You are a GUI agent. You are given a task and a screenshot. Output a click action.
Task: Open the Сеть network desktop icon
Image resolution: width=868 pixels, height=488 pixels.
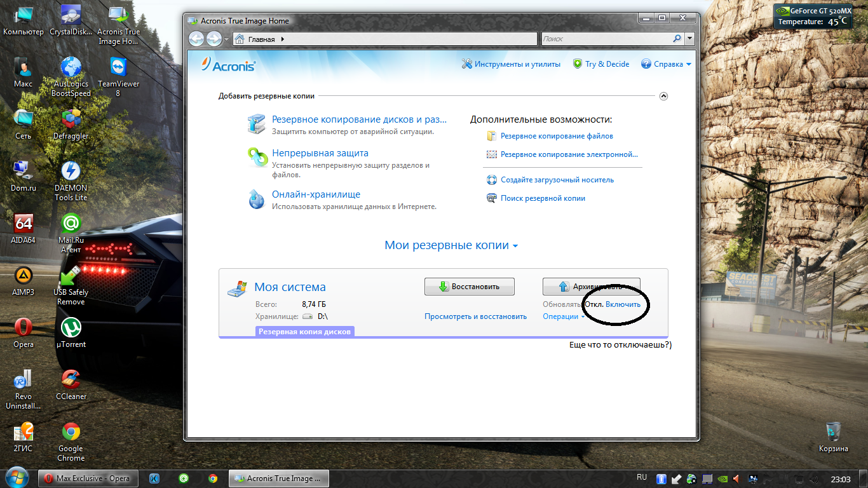[x=24, y=124]
